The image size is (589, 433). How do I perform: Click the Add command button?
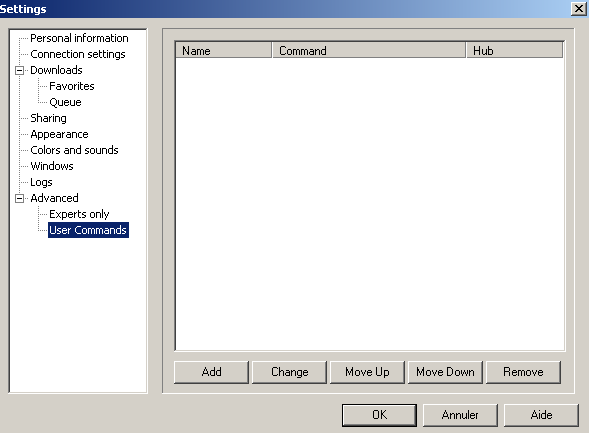coord(211,372)
